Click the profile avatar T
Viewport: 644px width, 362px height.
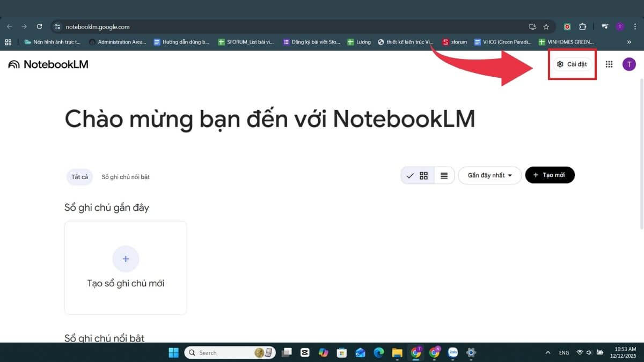[628, 64]
